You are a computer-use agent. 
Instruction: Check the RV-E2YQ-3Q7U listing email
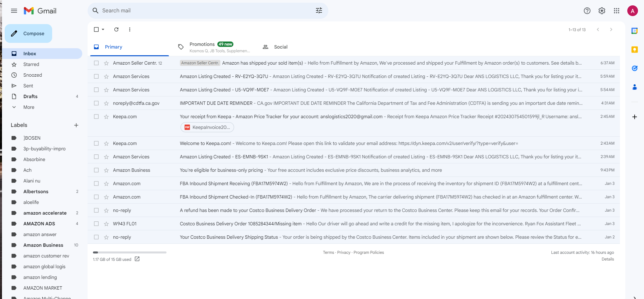(96, 76)
